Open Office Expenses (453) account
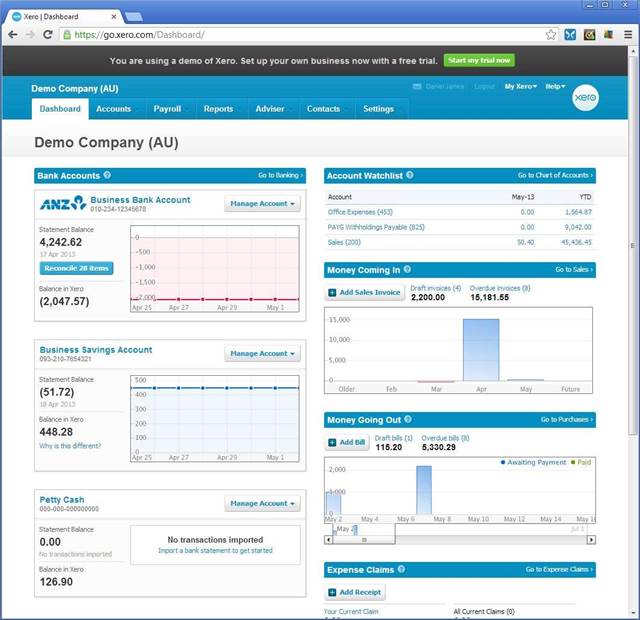Image resolution: width=640 pixels, height=620 pixels. 360,212
